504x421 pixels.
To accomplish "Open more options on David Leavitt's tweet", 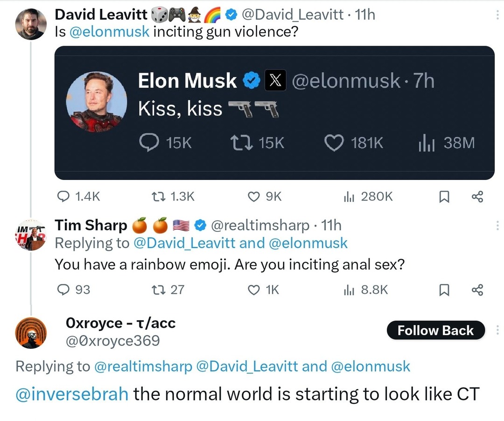I will point(497,15).
